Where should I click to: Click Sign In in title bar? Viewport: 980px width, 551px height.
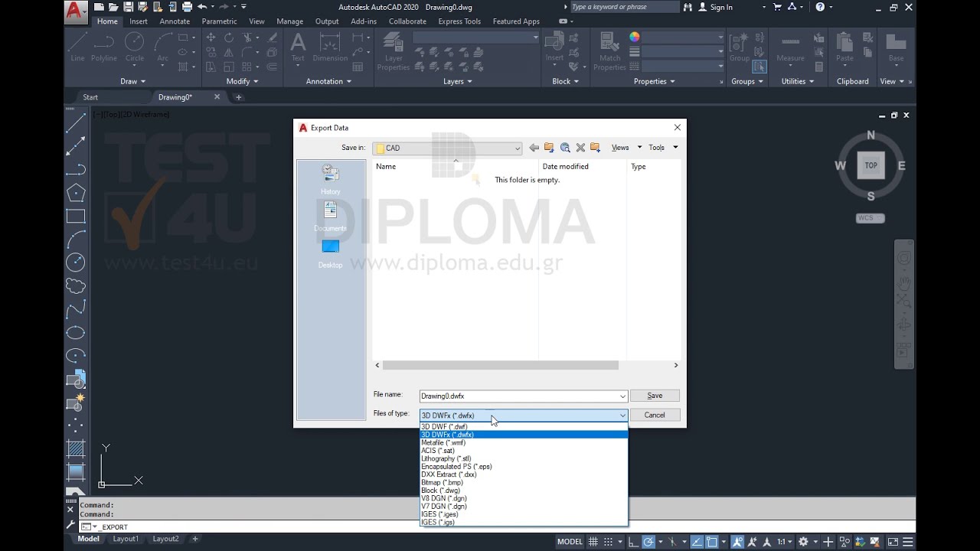[715, 7]
